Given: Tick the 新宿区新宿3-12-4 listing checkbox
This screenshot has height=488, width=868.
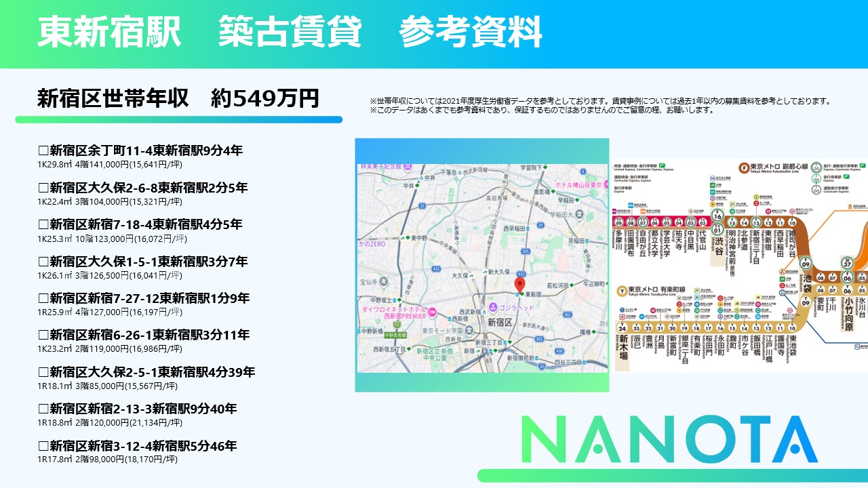Looking at the screenshot, I should pyautogui.click(x=43, y=446).
